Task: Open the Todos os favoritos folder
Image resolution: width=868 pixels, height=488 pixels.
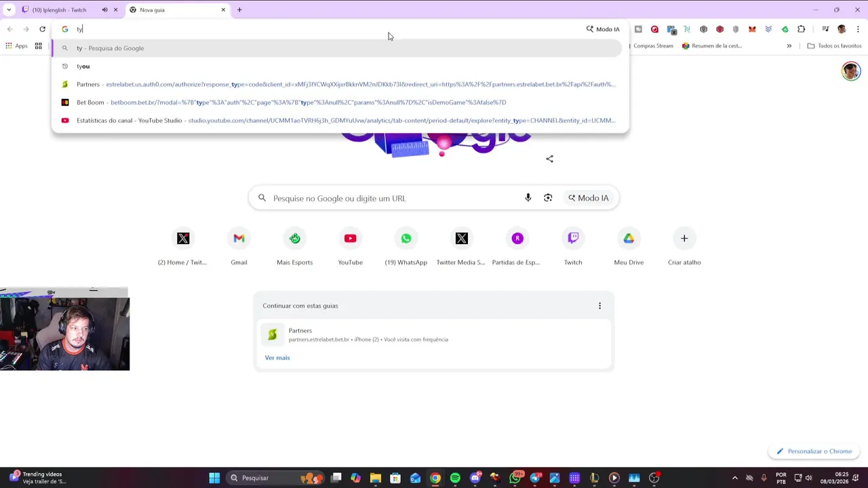Action: pyautogui.click(x=834, y=46)
